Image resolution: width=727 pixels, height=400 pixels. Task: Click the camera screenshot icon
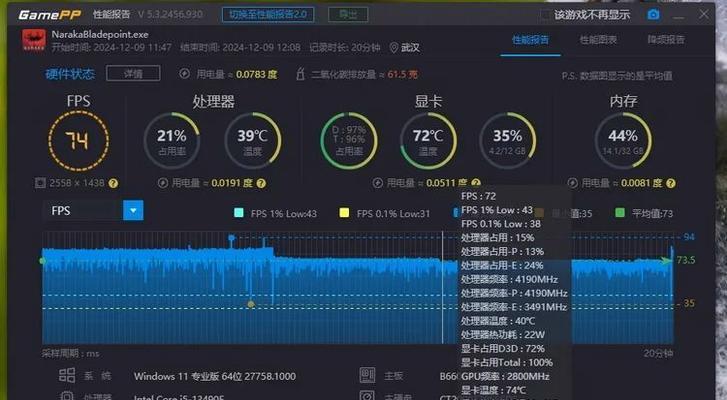coord(653,14)
